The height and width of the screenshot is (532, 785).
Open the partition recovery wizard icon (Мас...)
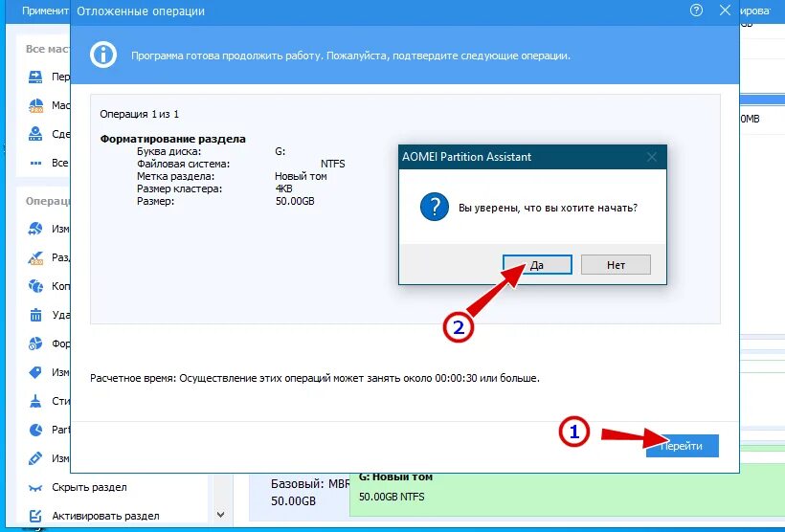coord(35,105)
